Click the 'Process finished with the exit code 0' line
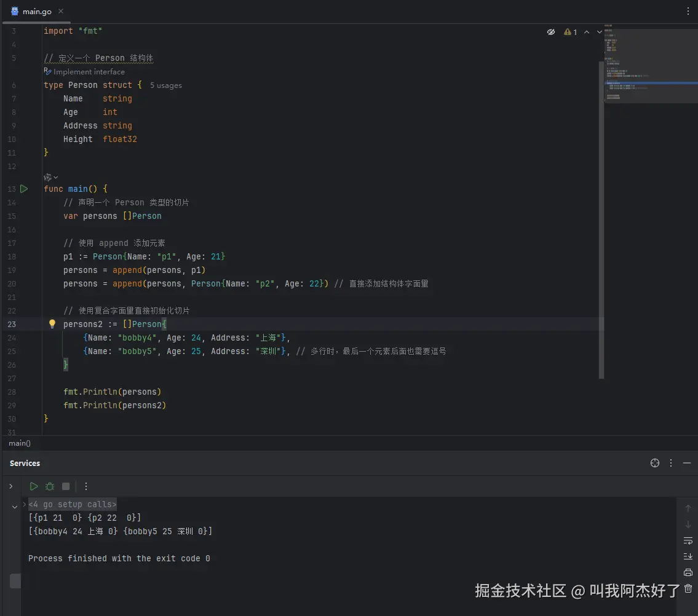 click(x=119, y=558)
